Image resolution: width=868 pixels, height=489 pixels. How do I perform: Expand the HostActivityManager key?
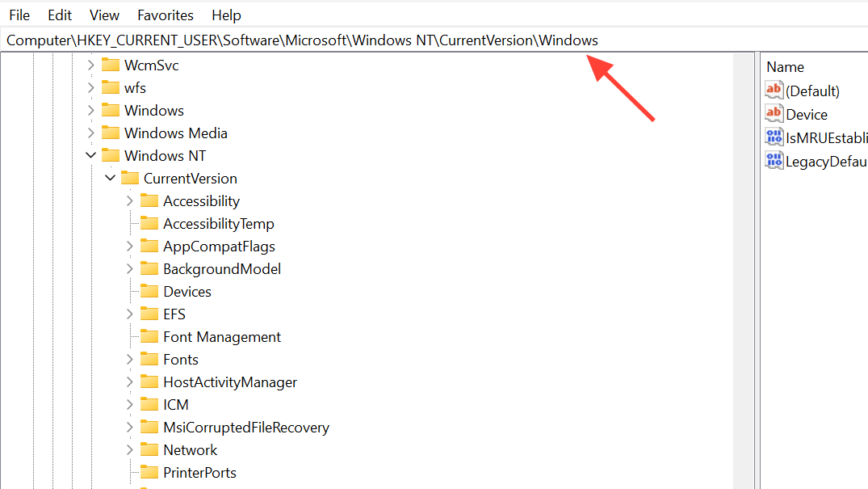click(x=129, y=382)
